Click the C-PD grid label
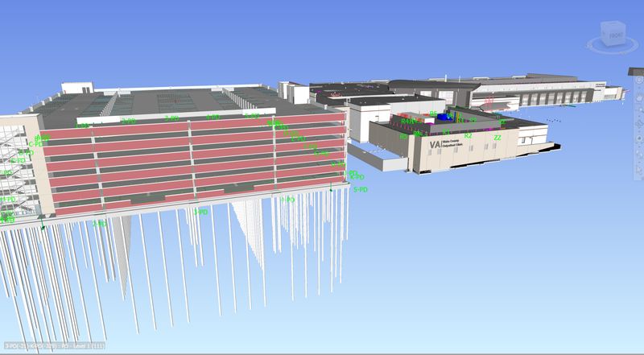644x355 pixels. tap(35, 144)
